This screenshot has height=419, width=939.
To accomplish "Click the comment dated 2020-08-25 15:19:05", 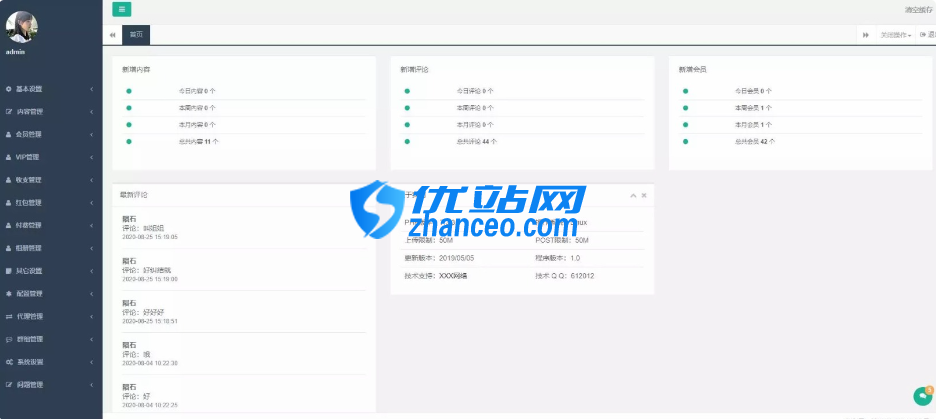I will click(x=244, y=228).
